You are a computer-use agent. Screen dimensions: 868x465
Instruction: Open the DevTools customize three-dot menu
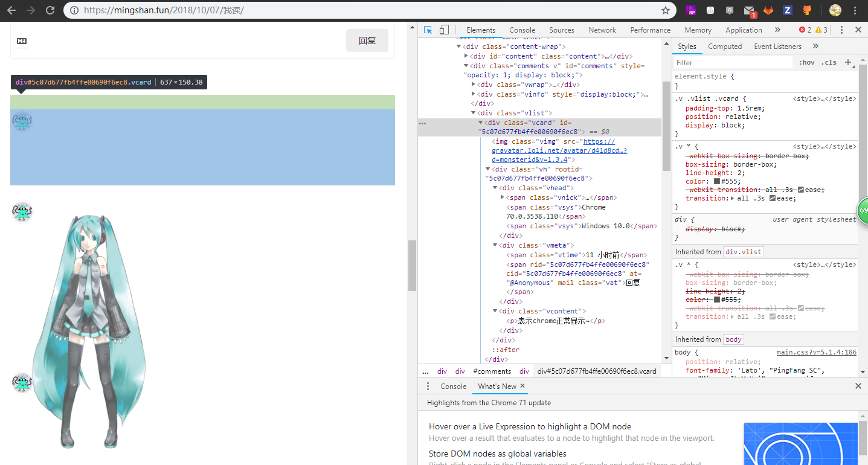tap(841, 30)
